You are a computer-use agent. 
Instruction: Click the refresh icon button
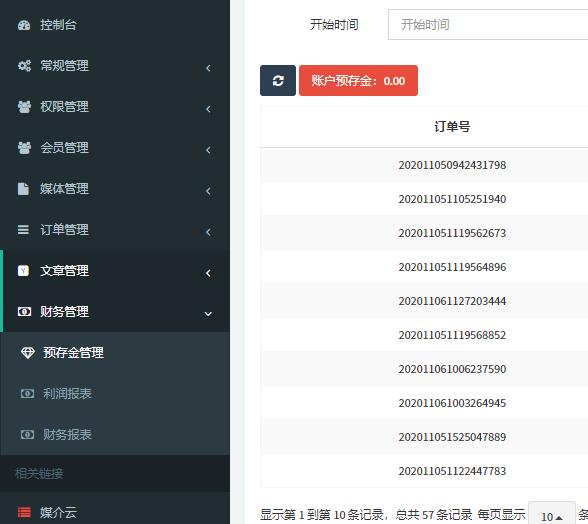[278, 80]
